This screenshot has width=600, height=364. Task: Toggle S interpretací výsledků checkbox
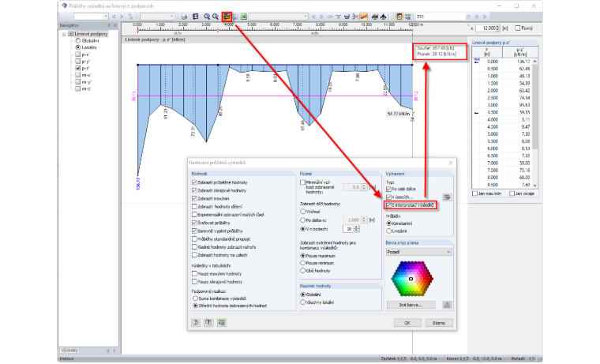(388, 205)
